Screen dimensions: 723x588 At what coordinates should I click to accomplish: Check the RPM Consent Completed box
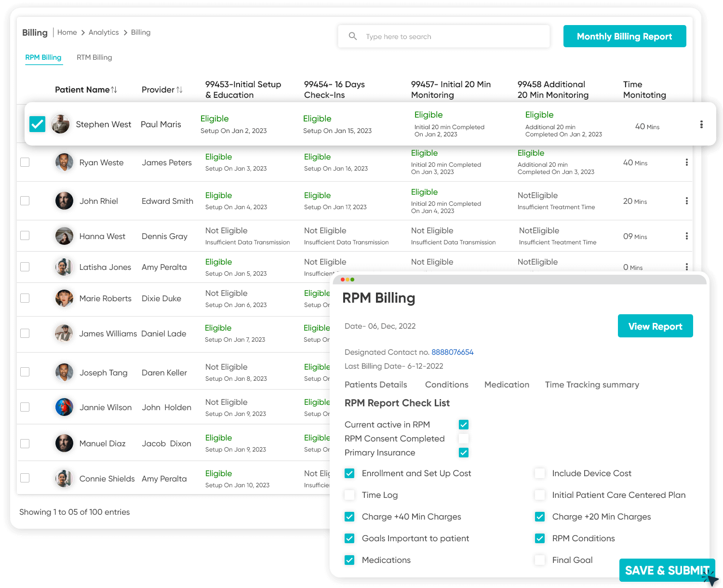(x=463, y=439)
